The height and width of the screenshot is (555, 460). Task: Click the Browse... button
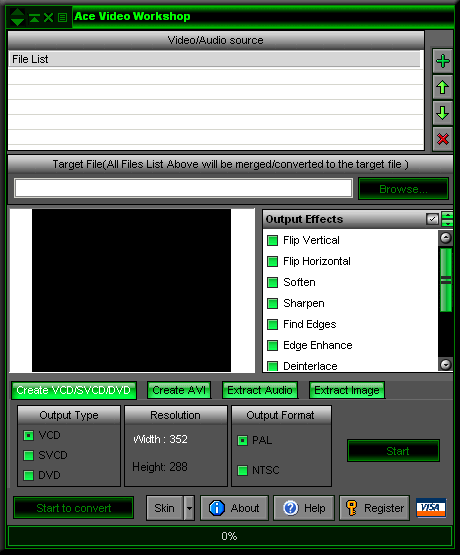point(403,189)
